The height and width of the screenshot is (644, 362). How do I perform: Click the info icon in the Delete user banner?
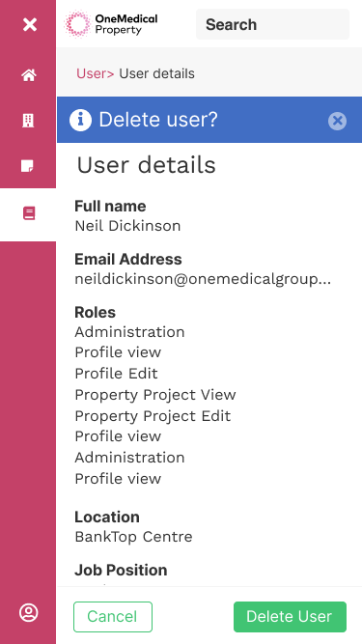pos(80,120)
